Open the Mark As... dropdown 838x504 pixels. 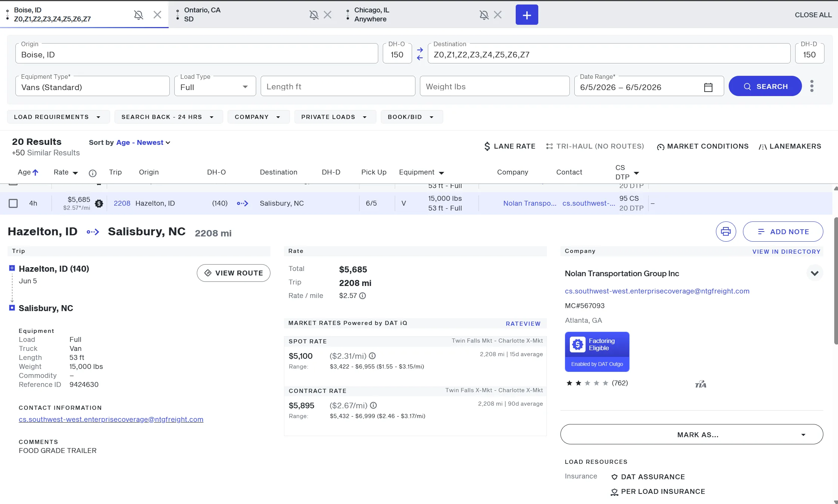[x=692, y=434]
